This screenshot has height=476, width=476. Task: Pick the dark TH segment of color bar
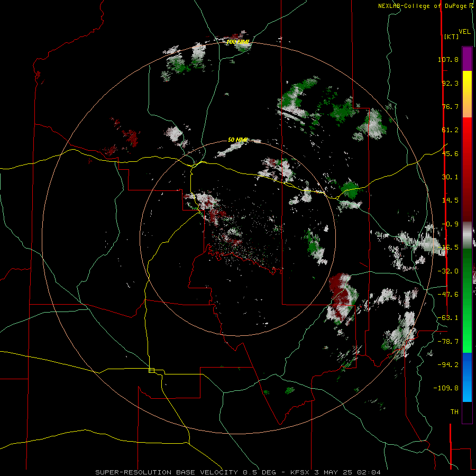click(467, 412)
